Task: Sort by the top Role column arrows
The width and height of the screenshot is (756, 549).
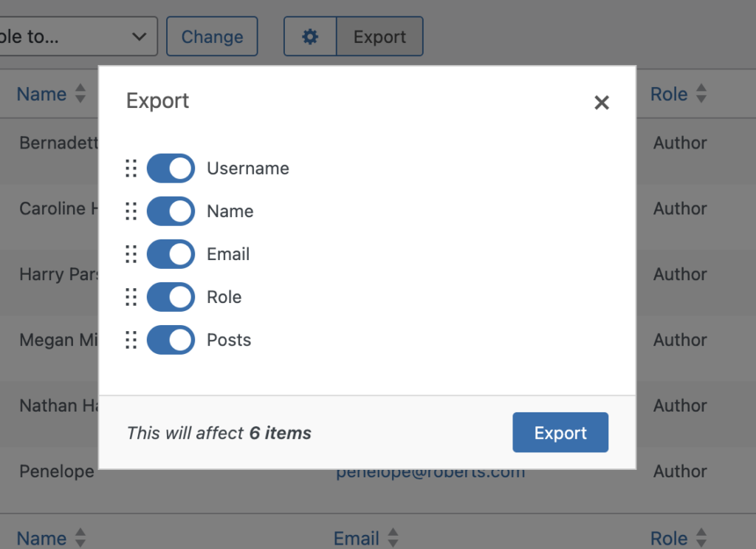Action: [x=701, y=94]
